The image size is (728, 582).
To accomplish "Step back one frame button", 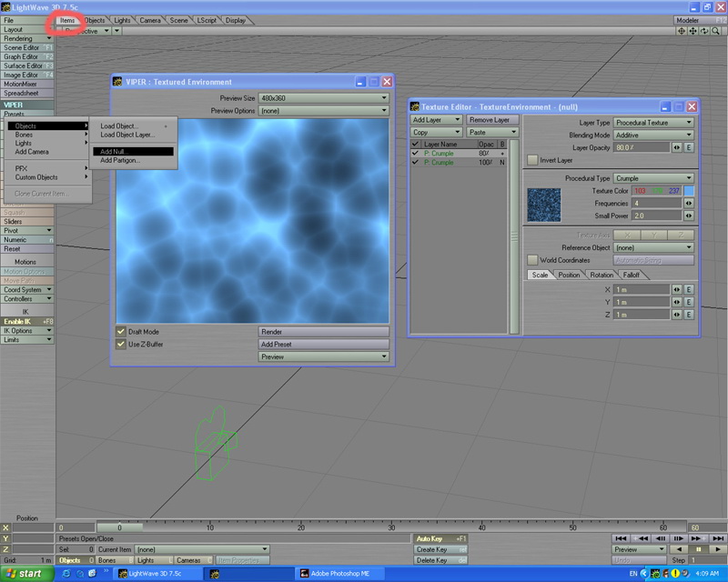I will tap(661, 538).
